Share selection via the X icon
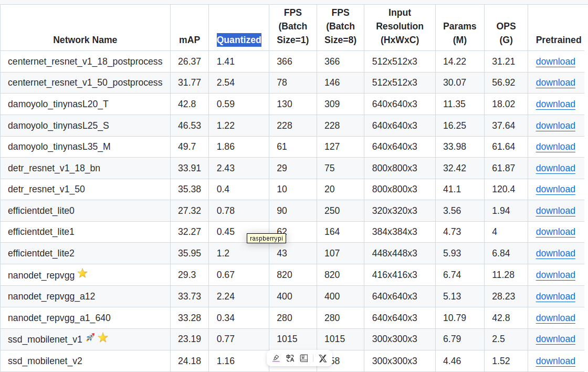588x372 pixels. tap(322, 358)
